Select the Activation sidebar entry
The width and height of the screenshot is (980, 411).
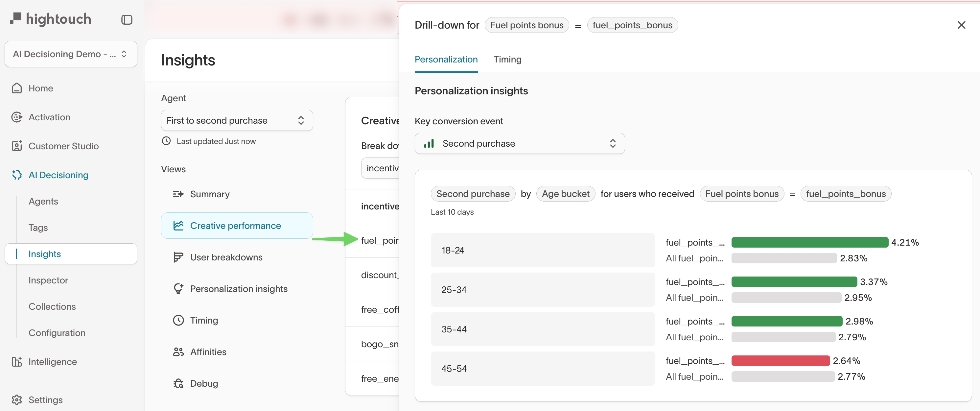pyautogui.click(x=49, y=117)
